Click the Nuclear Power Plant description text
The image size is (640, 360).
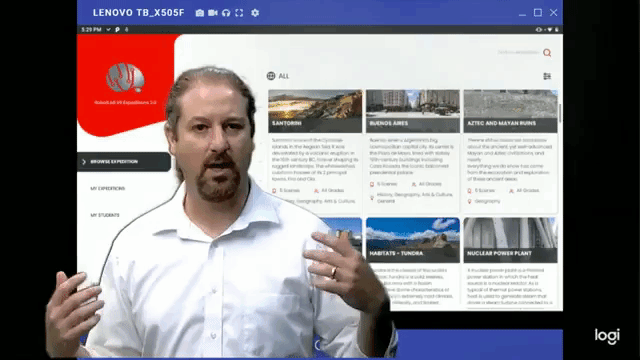coord(509,287)
